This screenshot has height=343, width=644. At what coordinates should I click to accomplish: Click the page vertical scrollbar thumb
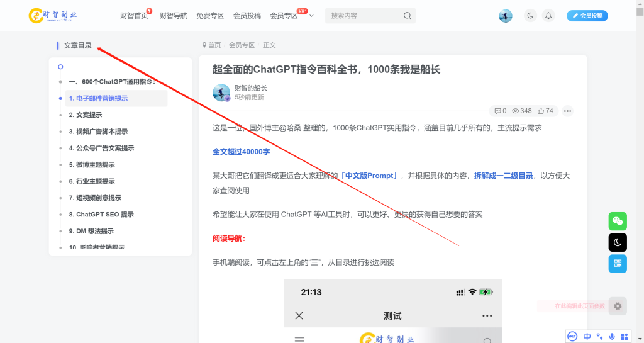640,11
